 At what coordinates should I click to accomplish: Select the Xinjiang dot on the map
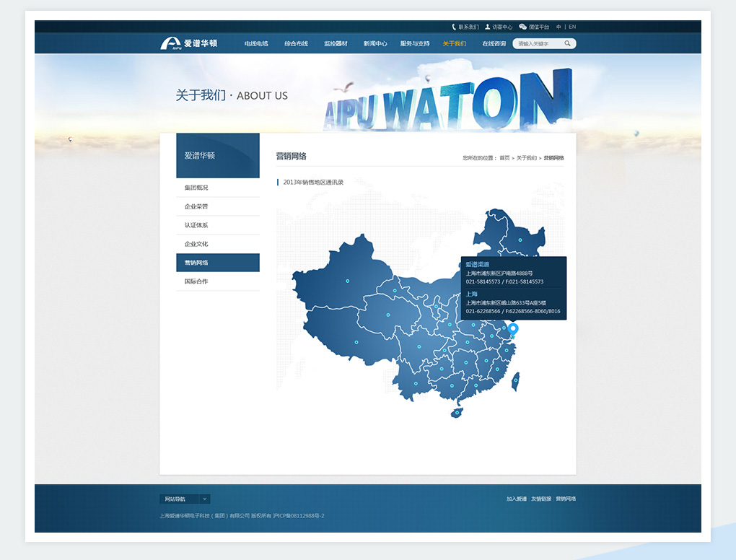347,281
